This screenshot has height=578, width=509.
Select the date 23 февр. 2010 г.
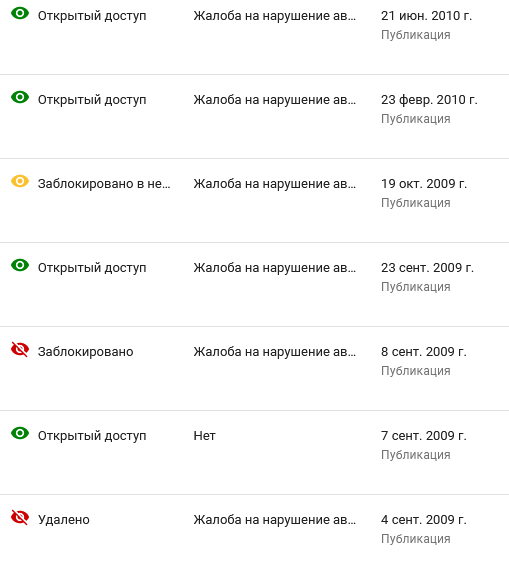click(429, 100)
